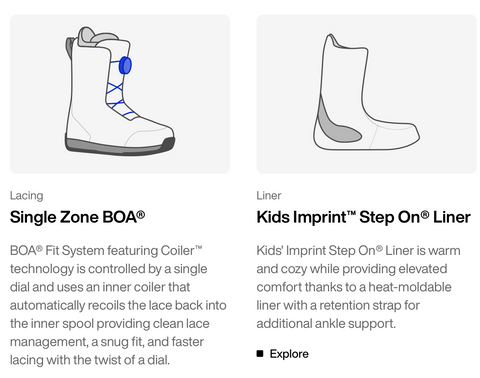The image size is (480, 378).
Task: Click the black square icon beside Explore
Action: point(260,353)
